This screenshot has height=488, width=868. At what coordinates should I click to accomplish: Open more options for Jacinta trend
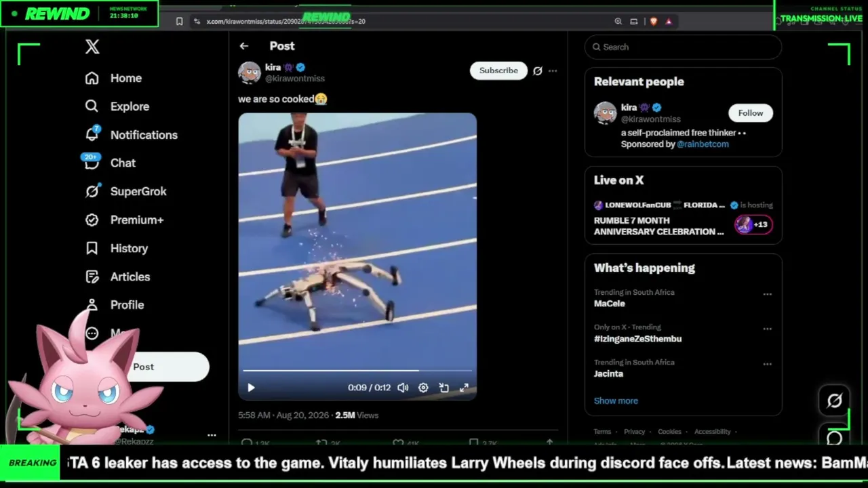(x=767, y=364)
